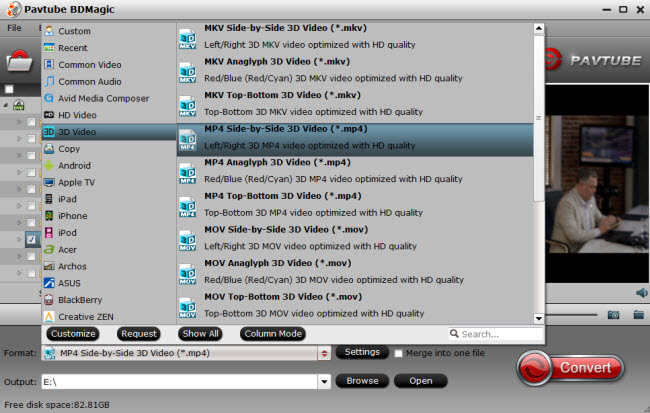Click the iPod device icon
Image resolution: width=650 pixels, height=413 pixels.
(x=49, y=233)
